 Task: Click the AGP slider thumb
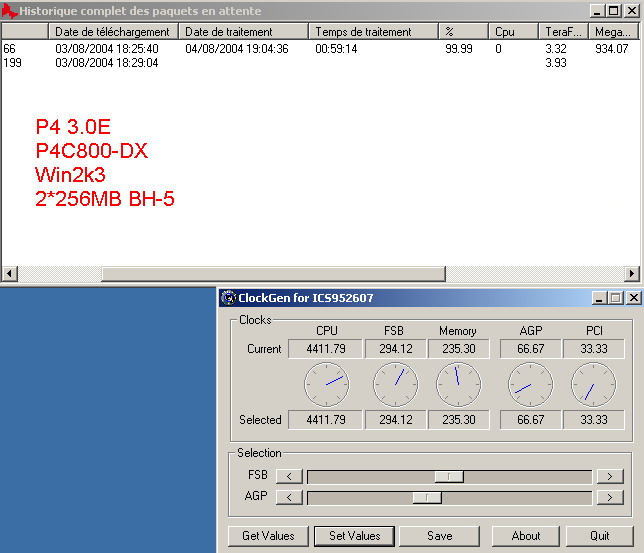pos(427,498)
